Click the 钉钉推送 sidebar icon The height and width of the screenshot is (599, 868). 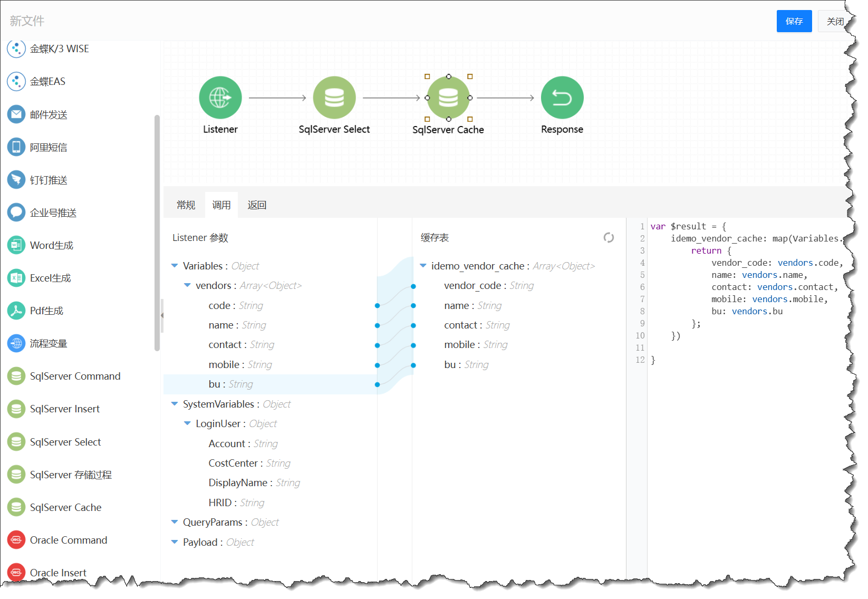pos(16,180)
